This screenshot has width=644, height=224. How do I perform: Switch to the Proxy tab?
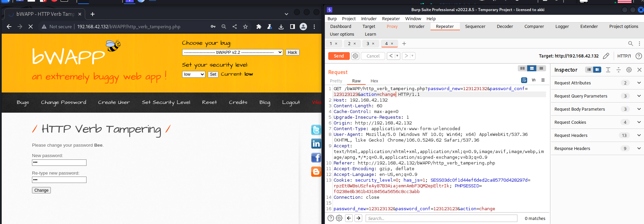[x=392, y=27]
